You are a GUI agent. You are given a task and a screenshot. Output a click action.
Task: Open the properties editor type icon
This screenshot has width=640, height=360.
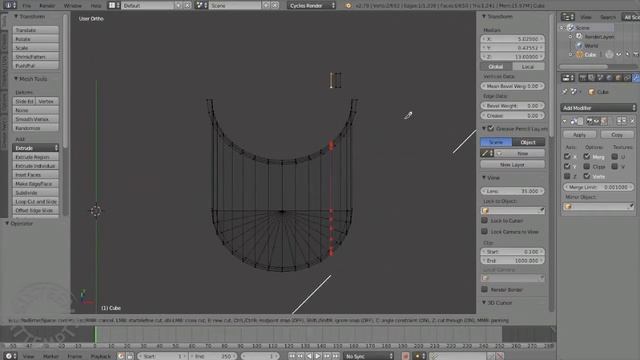pos(567,78)
